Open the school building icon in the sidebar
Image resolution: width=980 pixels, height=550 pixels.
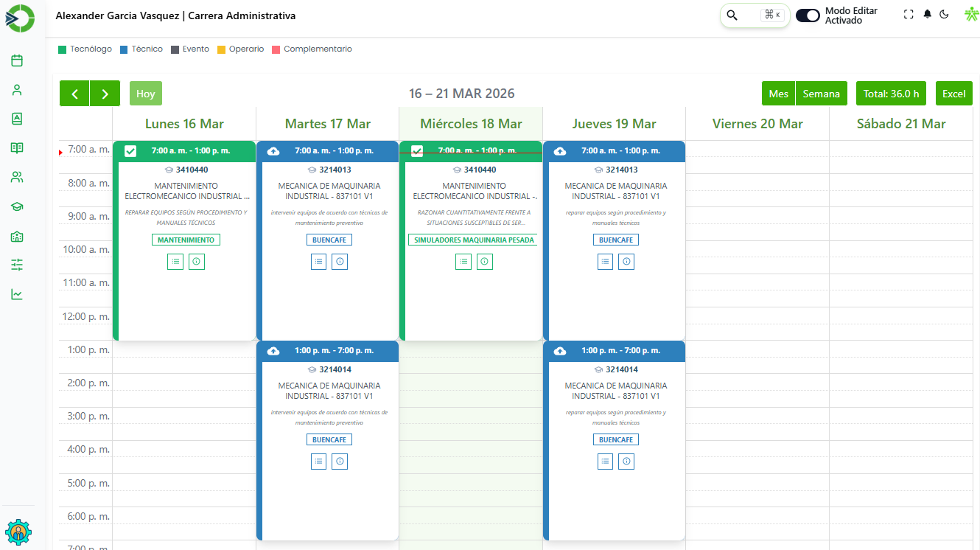[x=16, y=235]
